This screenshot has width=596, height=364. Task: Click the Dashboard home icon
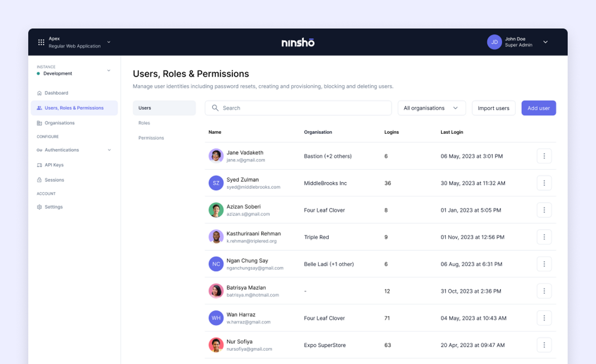[39, 93]
